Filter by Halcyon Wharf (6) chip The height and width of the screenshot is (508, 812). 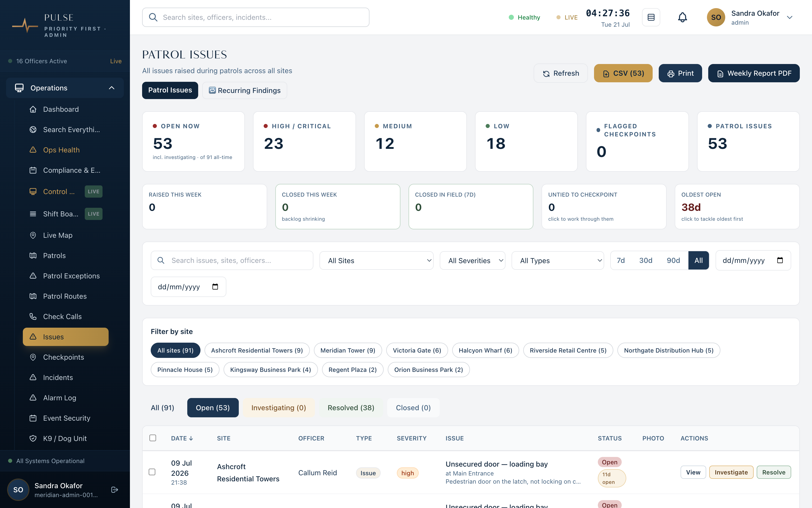(x=485, y=351)
